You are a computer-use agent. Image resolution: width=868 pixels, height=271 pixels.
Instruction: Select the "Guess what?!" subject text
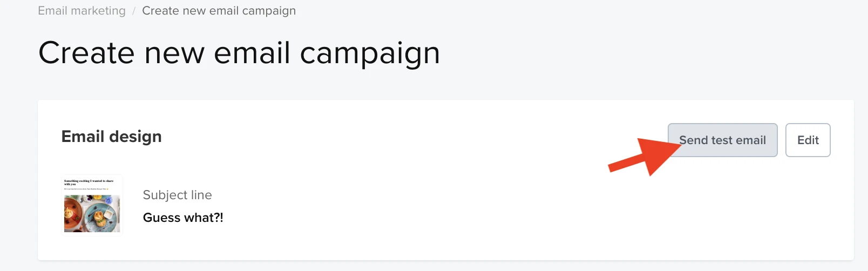(183, 218)
